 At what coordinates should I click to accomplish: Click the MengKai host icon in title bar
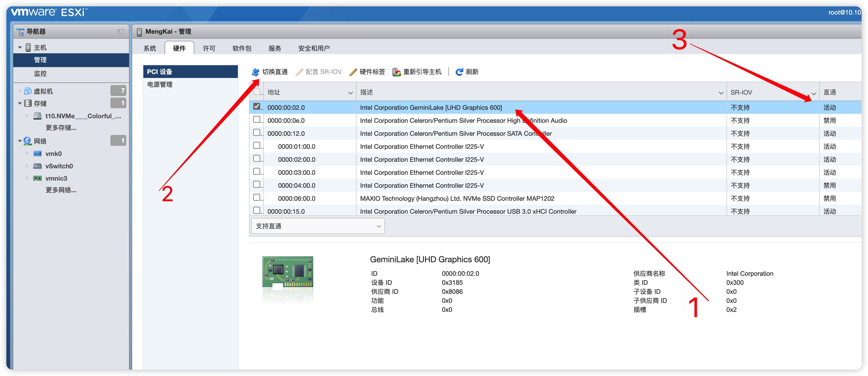[x=139, y=32]
